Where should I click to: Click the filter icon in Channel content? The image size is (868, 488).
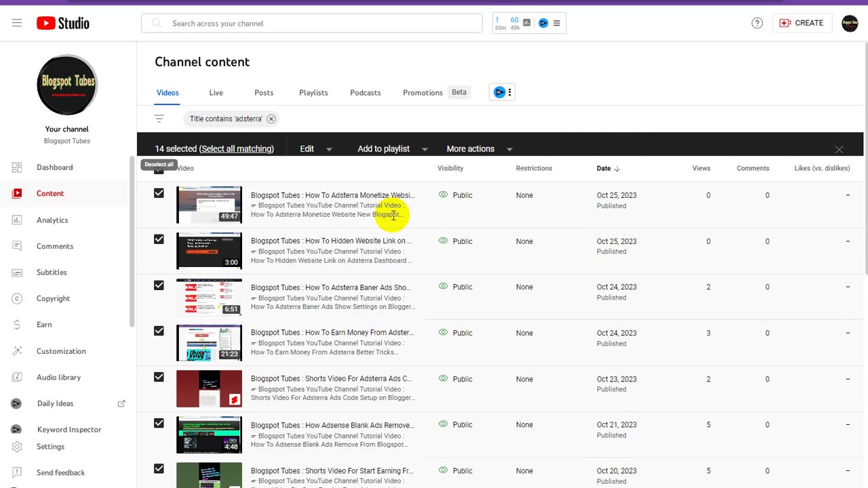159,119
